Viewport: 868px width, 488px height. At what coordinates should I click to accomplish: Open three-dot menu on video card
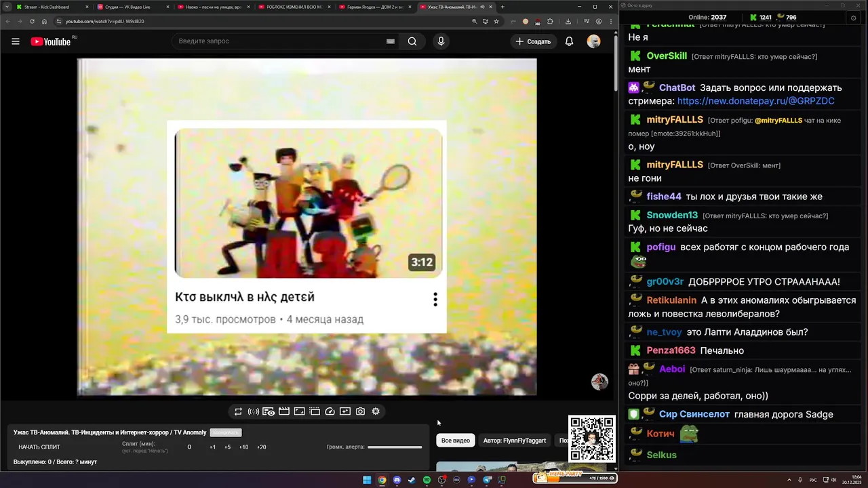coord(435,299)
